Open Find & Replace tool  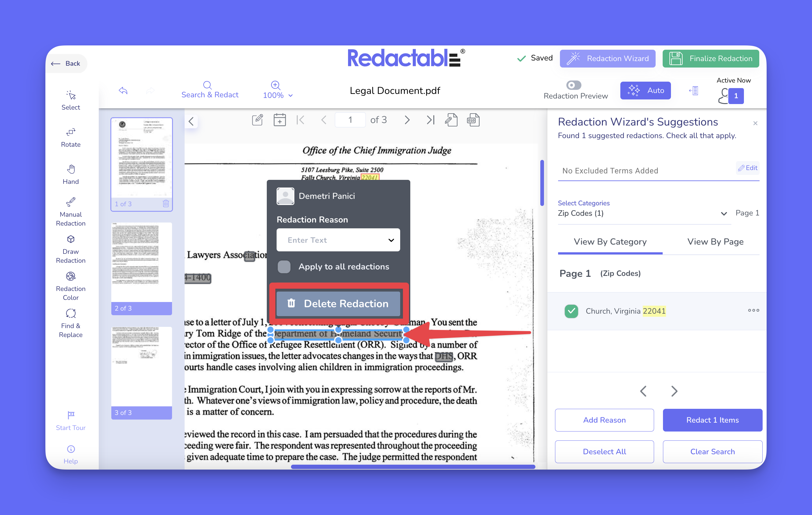click(71, 323)
